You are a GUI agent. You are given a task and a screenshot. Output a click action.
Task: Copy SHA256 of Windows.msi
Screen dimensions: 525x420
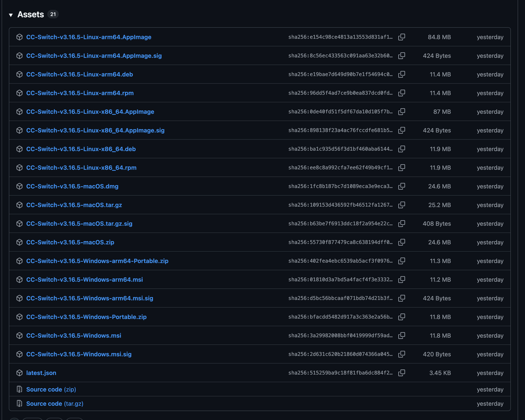(x=402, y=336)
